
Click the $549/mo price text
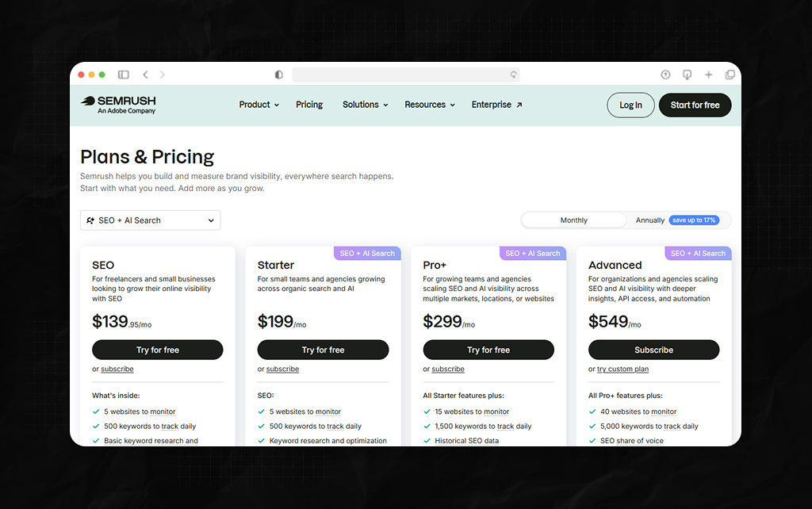pos(615,322)
